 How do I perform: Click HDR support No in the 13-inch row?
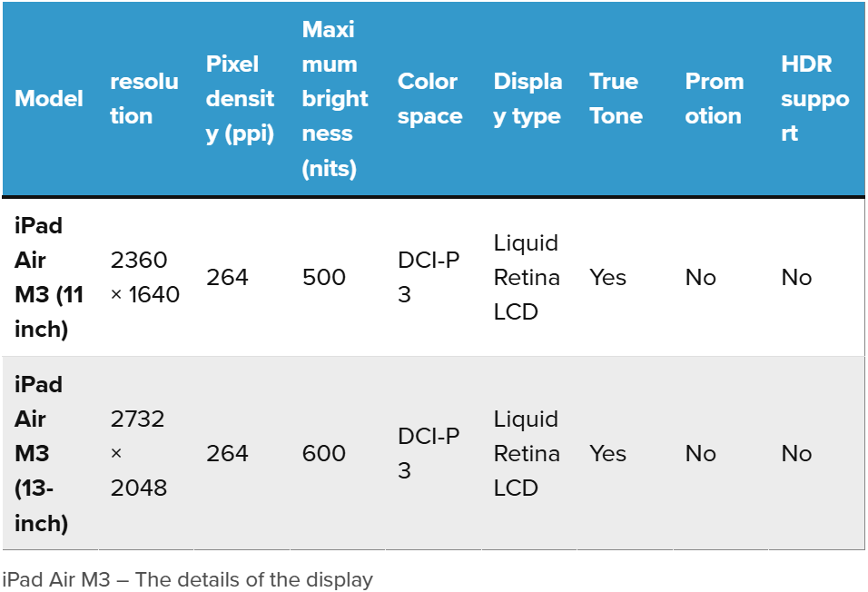click(796, 454)
